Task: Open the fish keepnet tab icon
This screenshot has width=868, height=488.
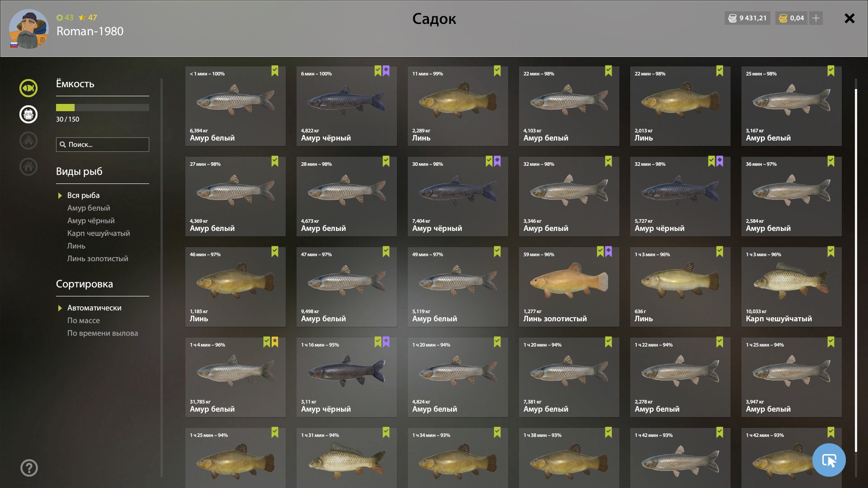Action: coord(28,88)
